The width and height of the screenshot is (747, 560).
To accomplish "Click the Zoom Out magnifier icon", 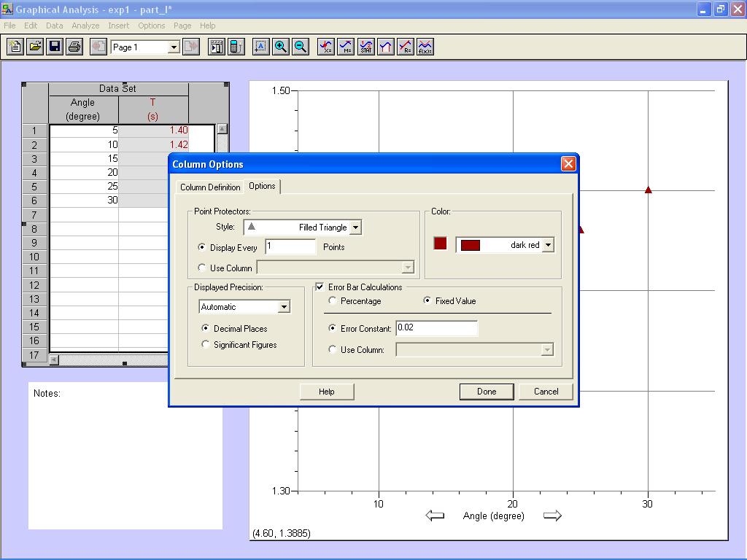I will tap(300, 47).
